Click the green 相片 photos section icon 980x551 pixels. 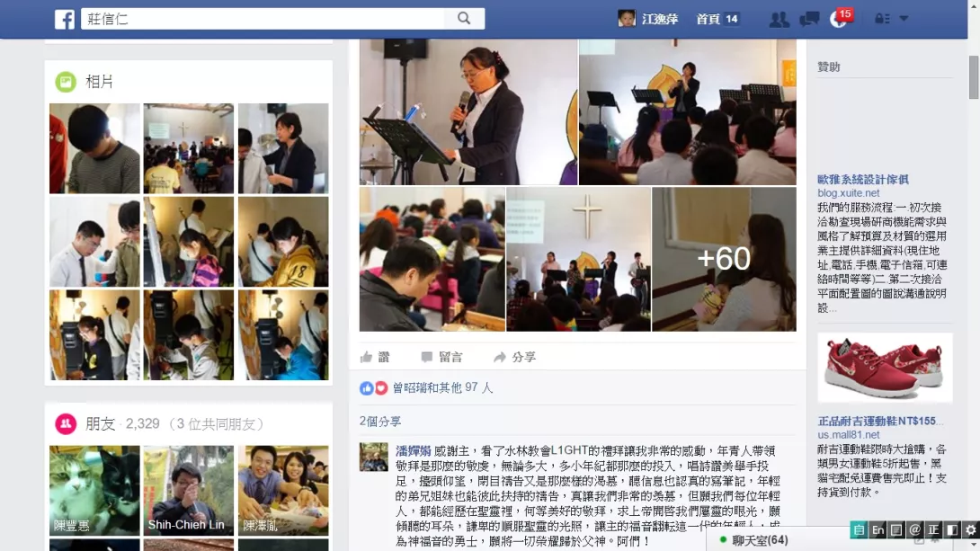tap(66, 81)
